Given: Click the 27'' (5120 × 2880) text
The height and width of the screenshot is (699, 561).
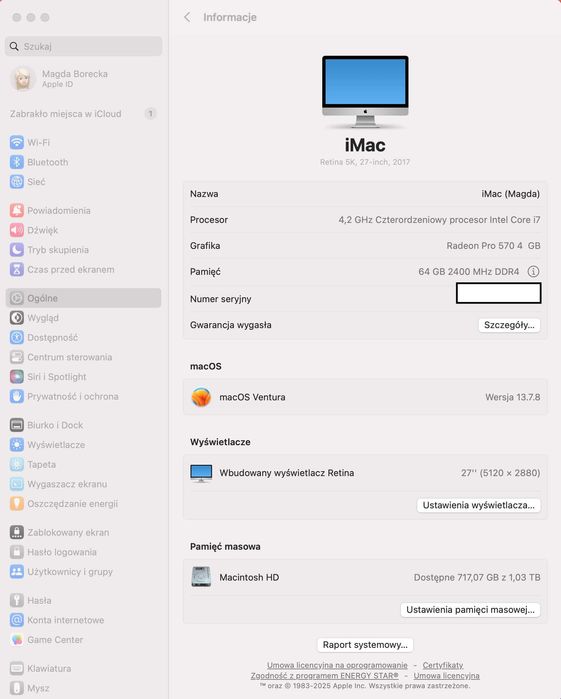Looking at the screenshot, I should (x=500, y=473).
